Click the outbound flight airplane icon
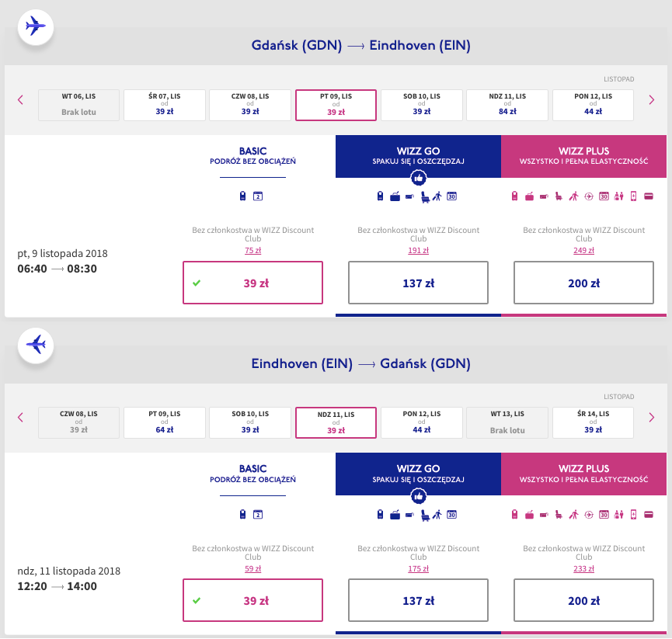The image size is (672, 639). pos(35,26)
